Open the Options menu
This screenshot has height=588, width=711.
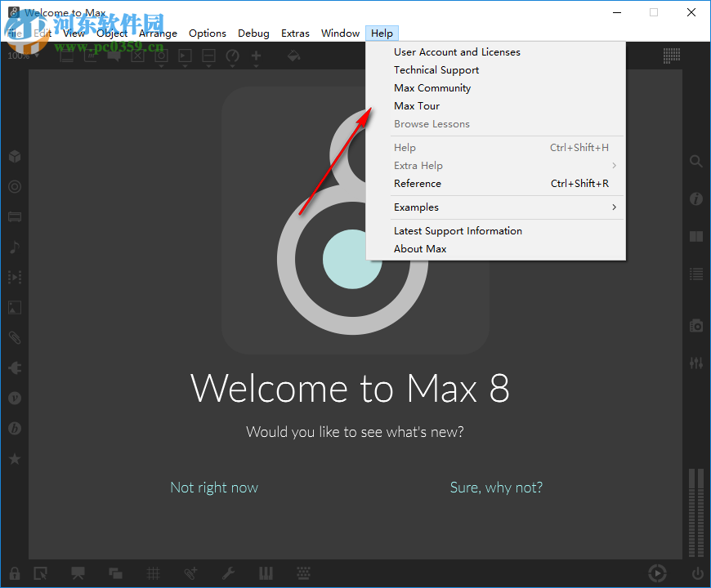[x=207, y=33]
